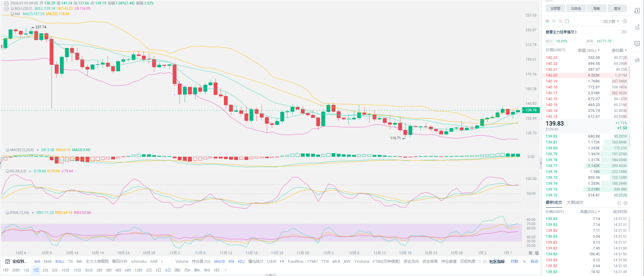This screenshot has width=644, height=276.
Task: Open the recent trades settings gear
Action: coord(625,203)
